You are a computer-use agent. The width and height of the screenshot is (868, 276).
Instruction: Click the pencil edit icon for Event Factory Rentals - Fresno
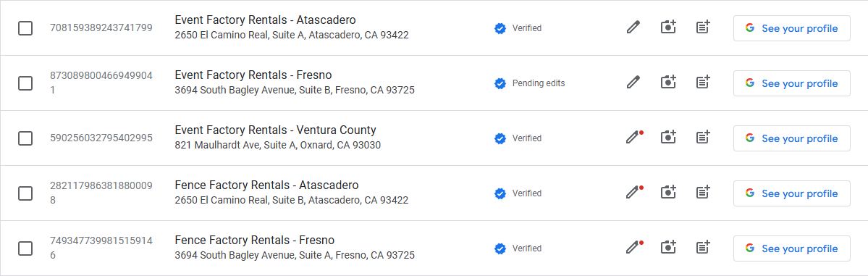click(x=633, y=82)
